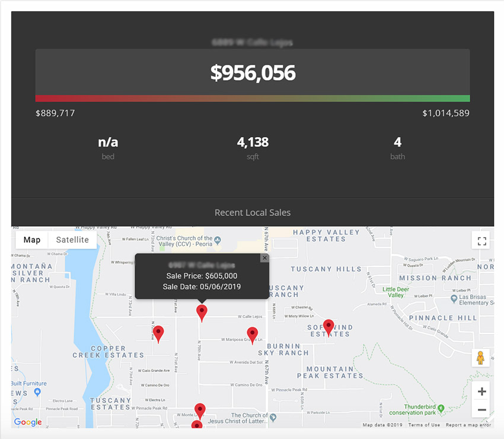Open Terms of Use link
This screenshot has height=439, width=504.
click(x=424, y=425)
